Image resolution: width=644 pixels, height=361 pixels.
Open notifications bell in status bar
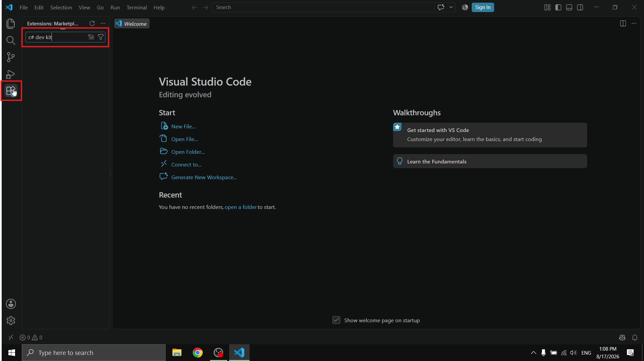pyautogui.click(x=635, y=338)
